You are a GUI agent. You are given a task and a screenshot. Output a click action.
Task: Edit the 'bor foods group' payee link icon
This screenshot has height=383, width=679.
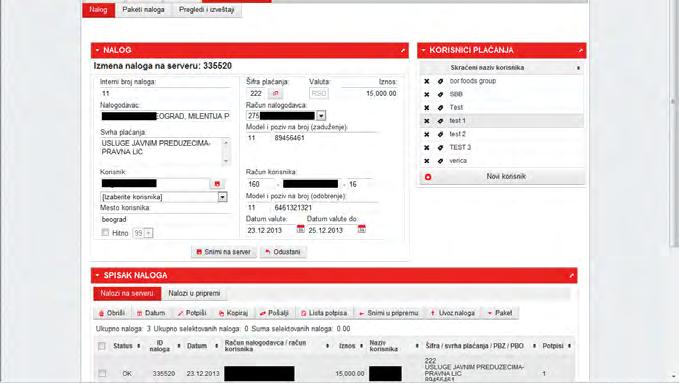[440, 81]
